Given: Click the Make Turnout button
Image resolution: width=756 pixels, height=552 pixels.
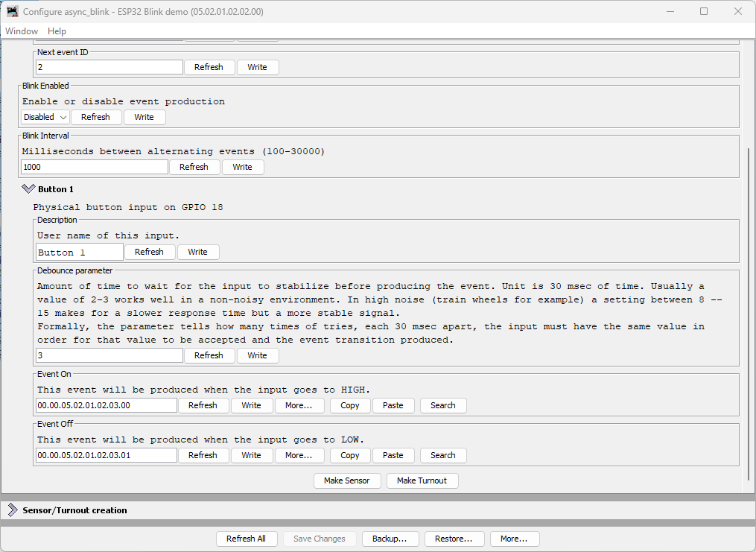Looking at the screenshot, I should click(x=422, y=480).
